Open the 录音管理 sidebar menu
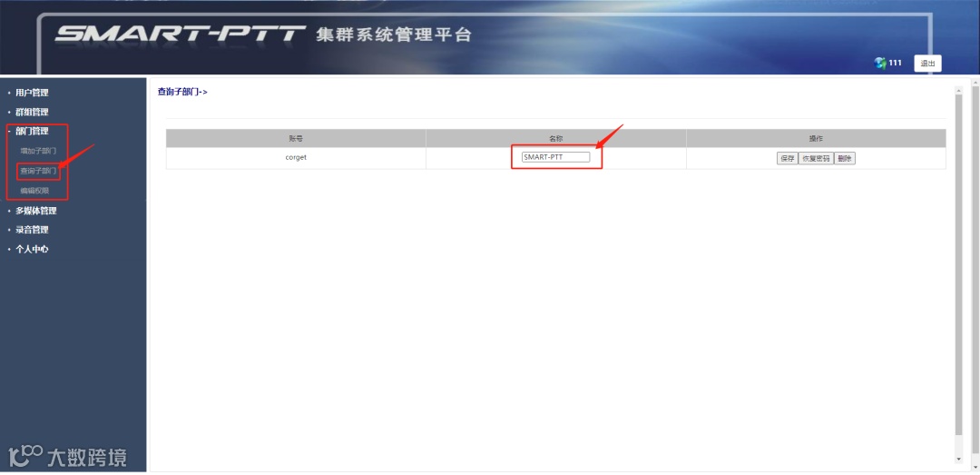This screenshot has width=980, height=475. pyautogui.click(x=32, y=230)
